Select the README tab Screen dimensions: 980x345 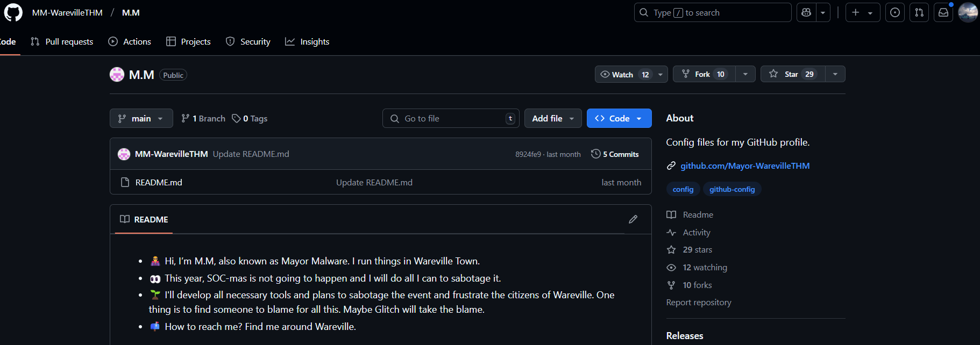click(144, 219)
